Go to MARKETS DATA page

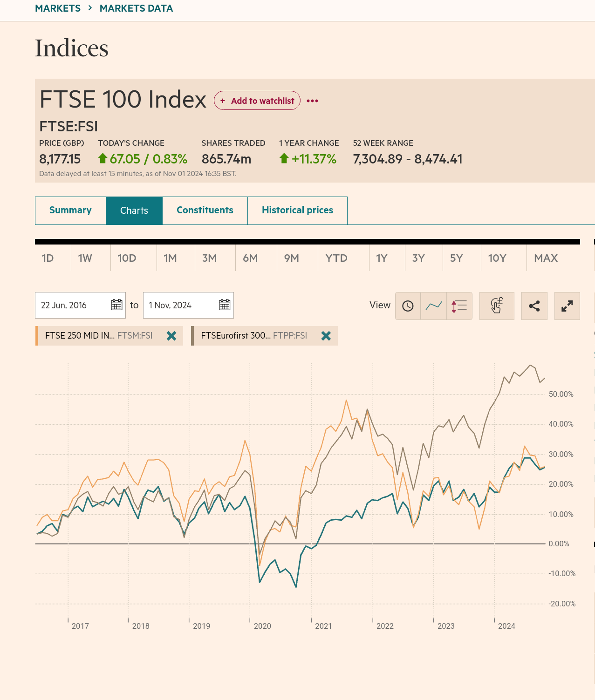[136, 8]
